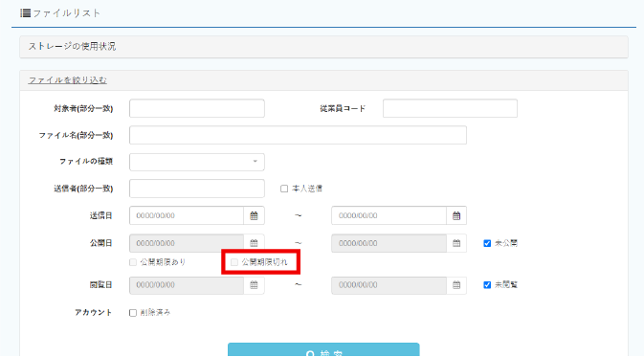The width and height of the screenshot is (644, 357).
Task: Focus the 対象者(部分一致) input field
Action: coord(197,108)
